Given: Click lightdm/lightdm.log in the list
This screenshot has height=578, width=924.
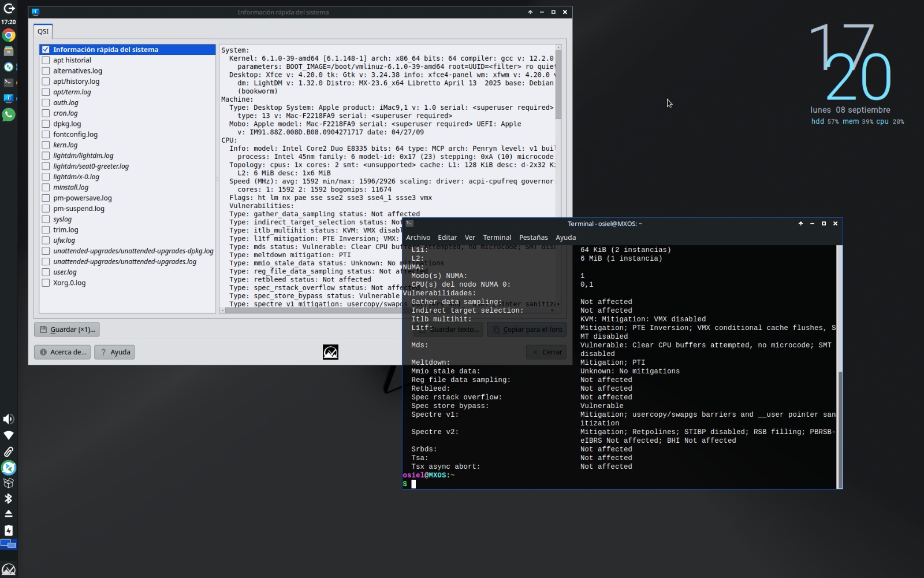Looking at the screenshot, I should [x=83, y=155].
